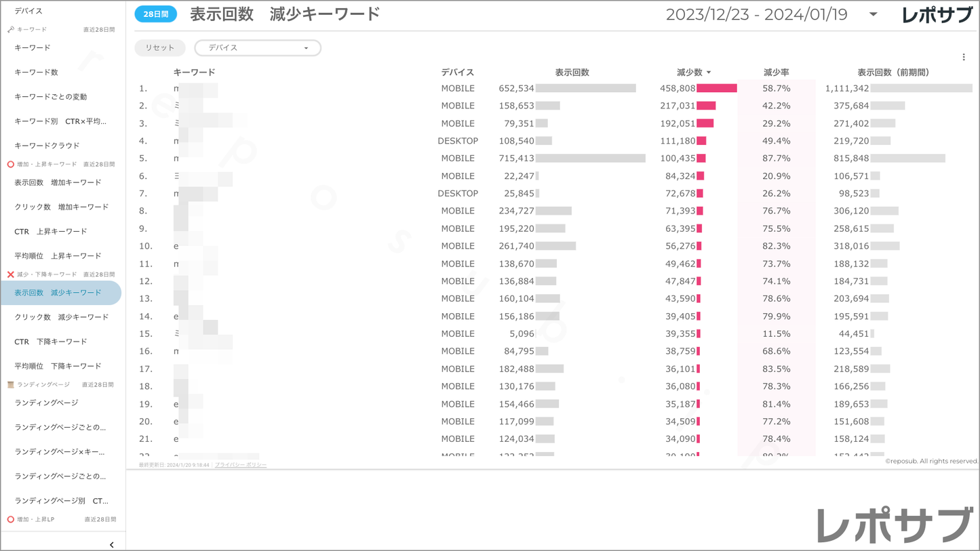The width and height of the screenshot is (980, 551).
Task: Click the ランディングページ section icon
Action: pos(11,385)
